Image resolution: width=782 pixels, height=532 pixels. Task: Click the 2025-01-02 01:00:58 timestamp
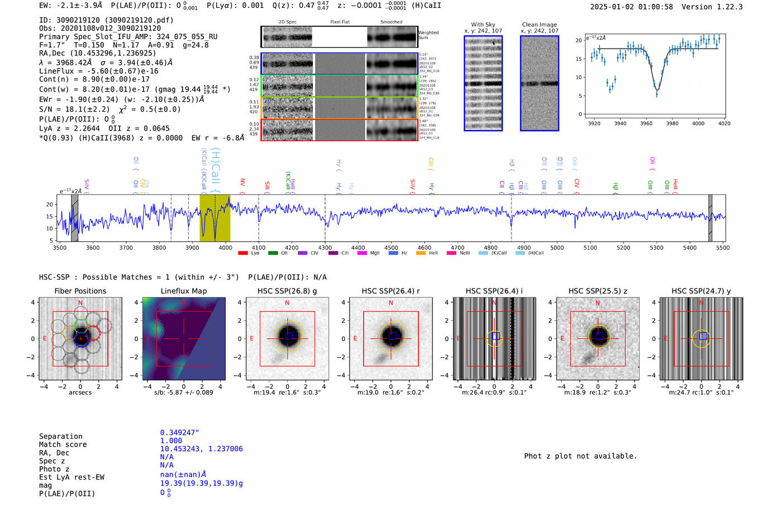click(632, 7)
